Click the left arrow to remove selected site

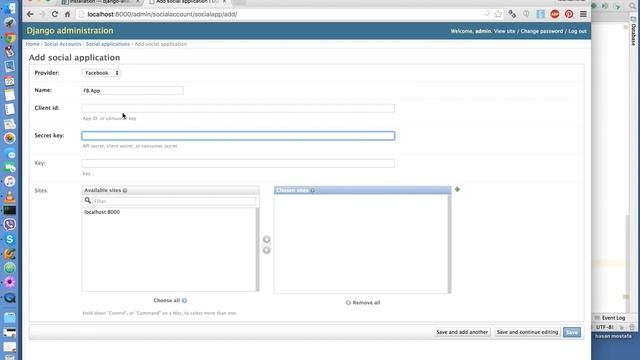(x=267, y=250)
